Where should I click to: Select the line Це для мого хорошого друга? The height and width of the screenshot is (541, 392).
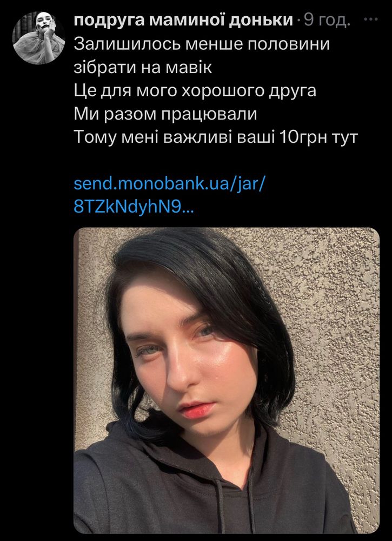pos(195,91)
